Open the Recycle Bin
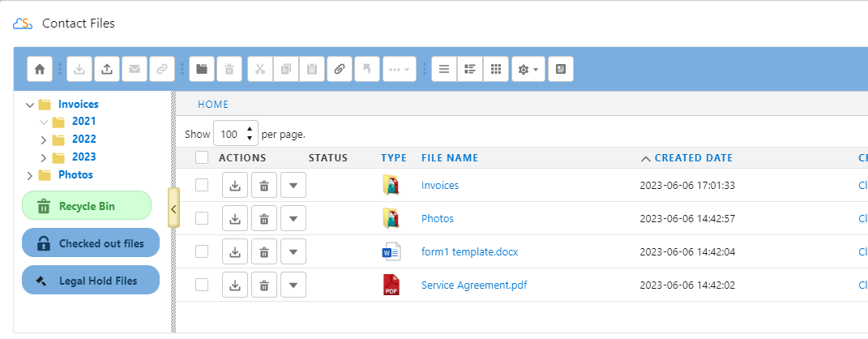Screen dimensions: 868x339 click(87, 206)
